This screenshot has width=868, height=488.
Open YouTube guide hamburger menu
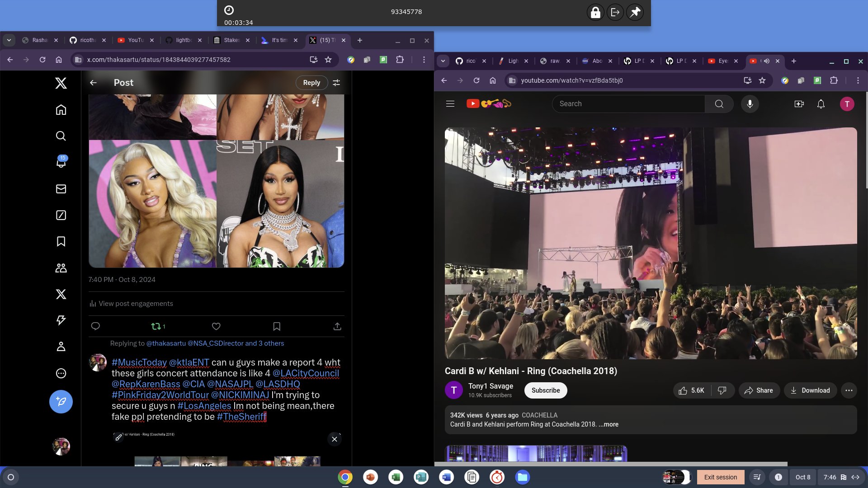[450, 104]
